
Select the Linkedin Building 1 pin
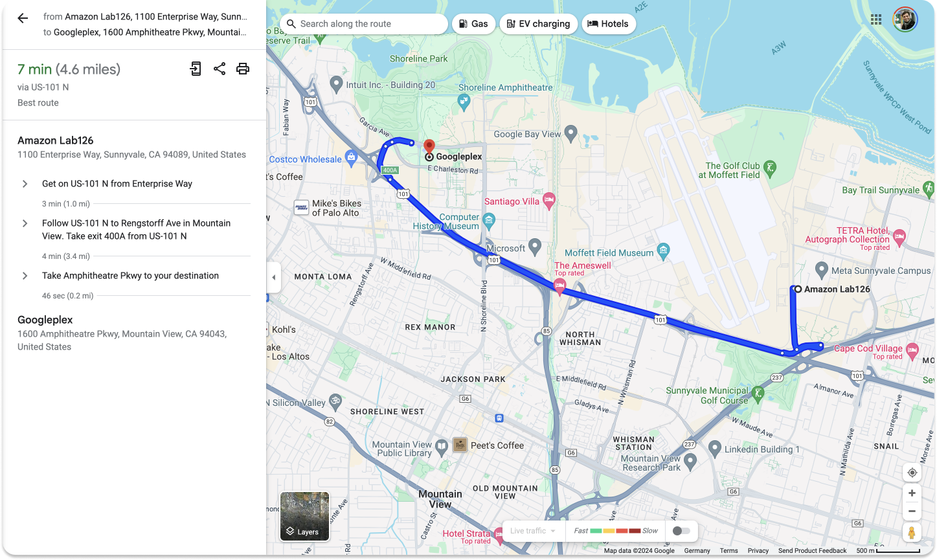(x=715, y=448)
